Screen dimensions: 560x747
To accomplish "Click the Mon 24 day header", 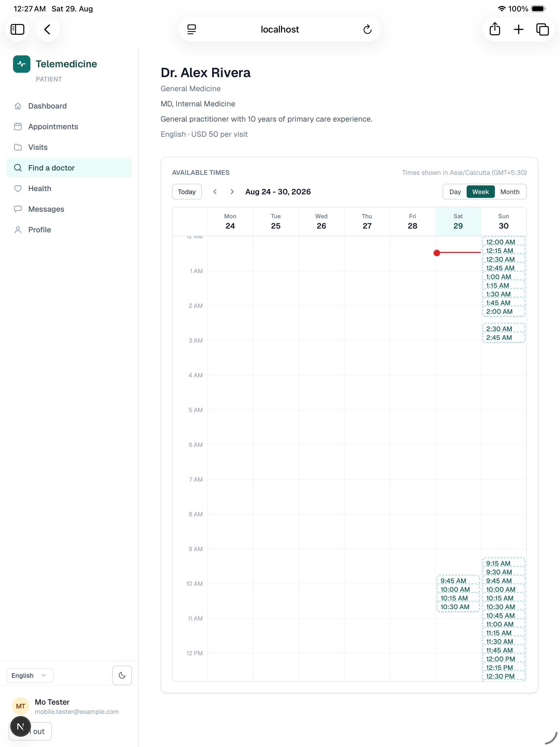I will [230, 221].
